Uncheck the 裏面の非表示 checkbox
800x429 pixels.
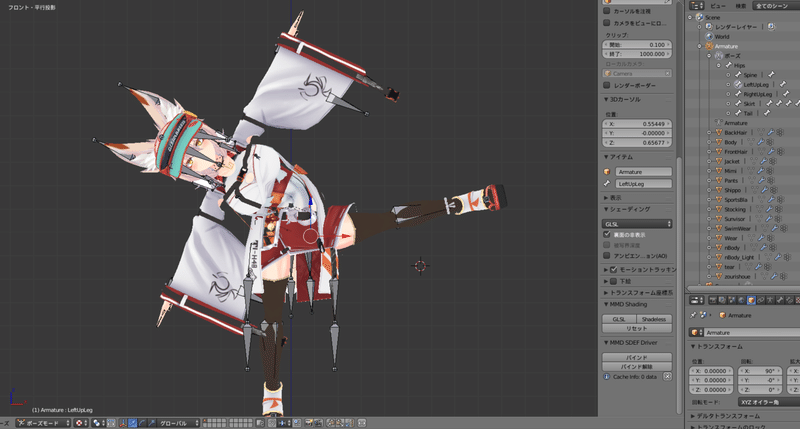[x=607, y=235]
